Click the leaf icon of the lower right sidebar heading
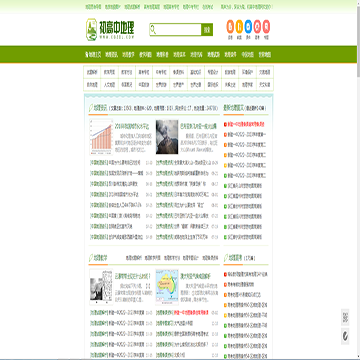Viewport: 360px width, 360px height. coord(226,258)
